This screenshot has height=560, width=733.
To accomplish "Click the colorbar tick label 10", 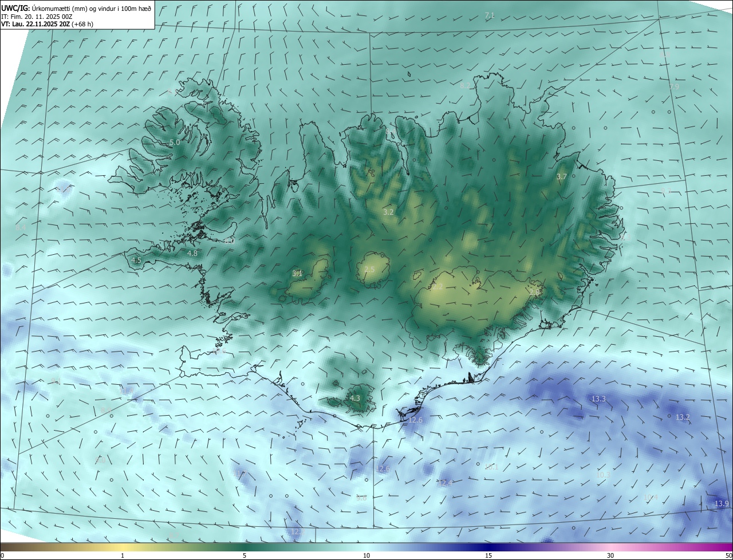I will [x=366, y=555].
